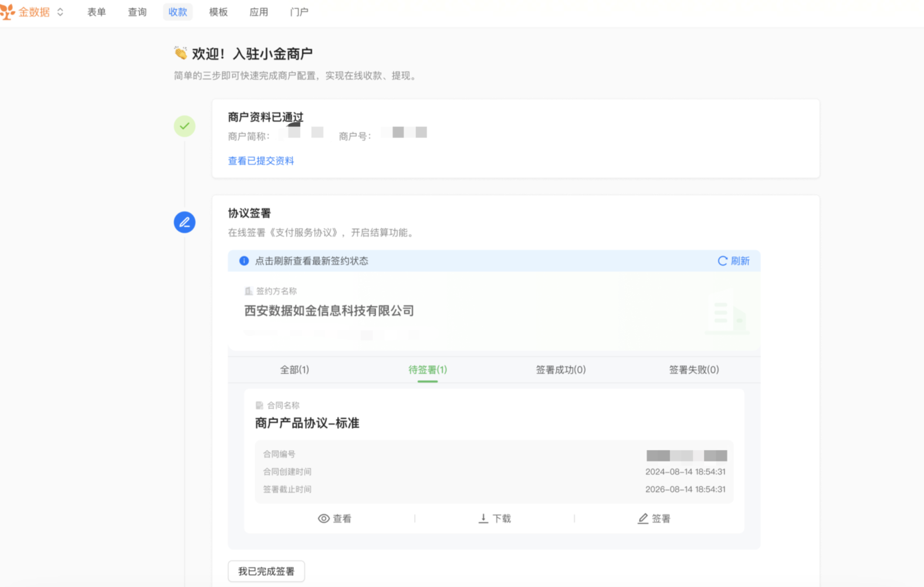Switch to the 全部(1) tab

pyautogui.click(x=295, y=370)
